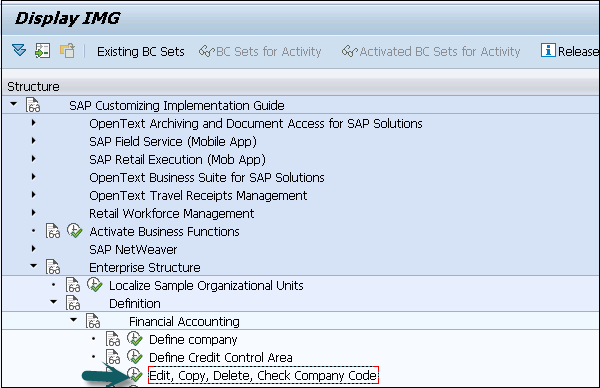
Task: Expand OpenText Archiving and Document Access node
Action: pyautogui.click(x=34, y=123)
